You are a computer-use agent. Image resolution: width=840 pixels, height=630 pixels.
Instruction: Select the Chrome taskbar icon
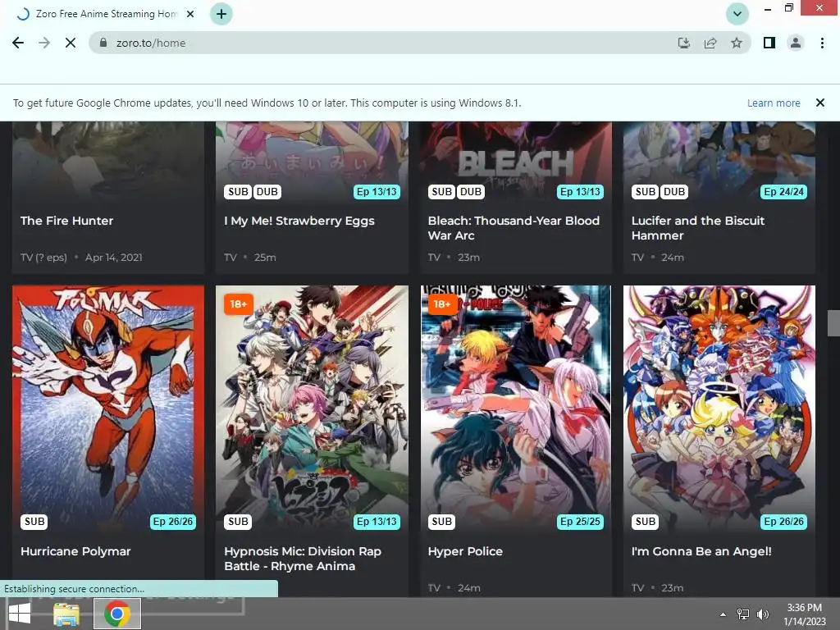[x=117, y=614]
